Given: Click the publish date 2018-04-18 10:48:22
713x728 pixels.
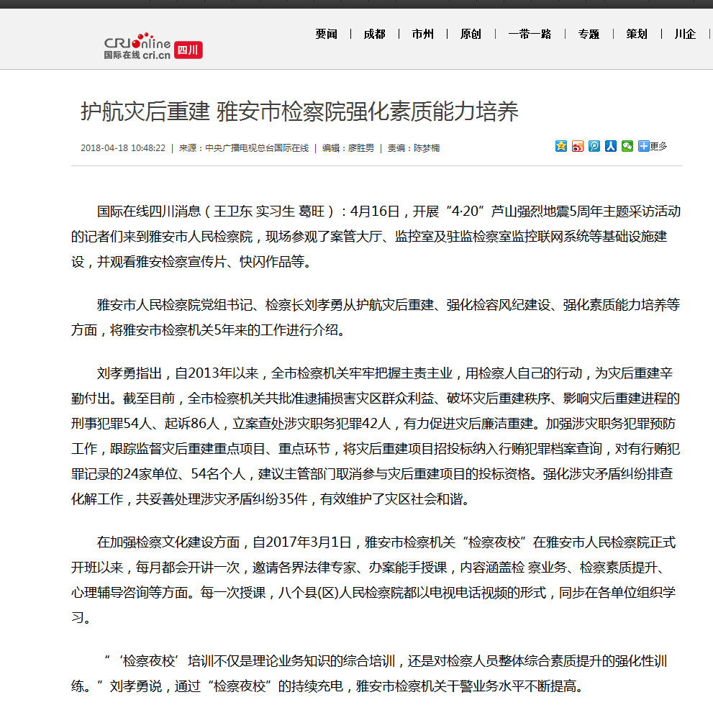Looking at the screenshot, I should [x=123, y=148].
